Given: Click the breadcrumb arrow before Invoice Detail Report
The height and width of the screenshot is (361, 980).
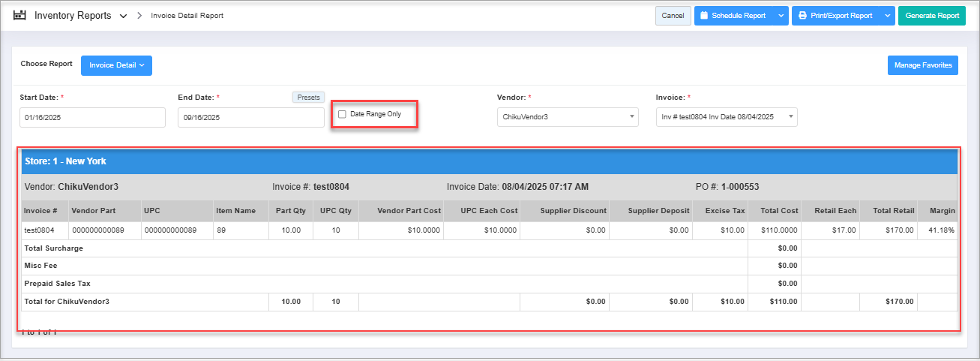Looking at the screenshot, I should pyautogui.click(x=139, y=16).
